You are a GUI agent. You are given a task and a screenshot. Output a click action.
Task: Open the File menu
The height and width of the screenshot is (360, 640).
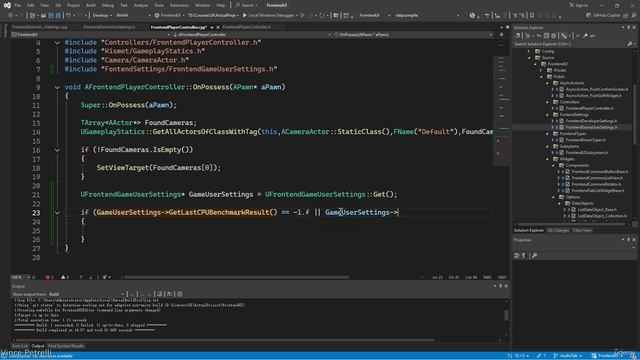pyautogui.click(x=18, y=5)
